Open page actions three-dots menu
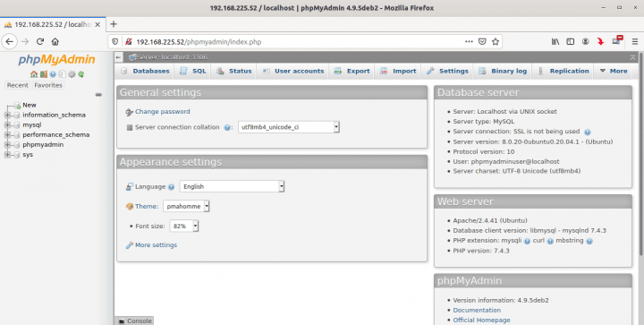644x325 pixels. click(469, 41)
